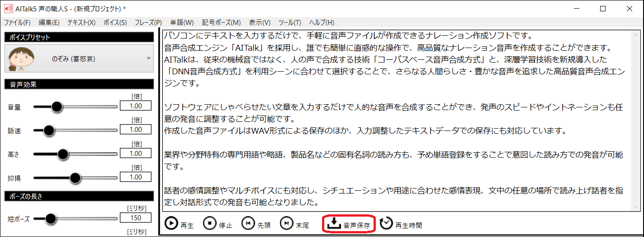Click the ボイスプリセット panel header

tap(80, 38)
